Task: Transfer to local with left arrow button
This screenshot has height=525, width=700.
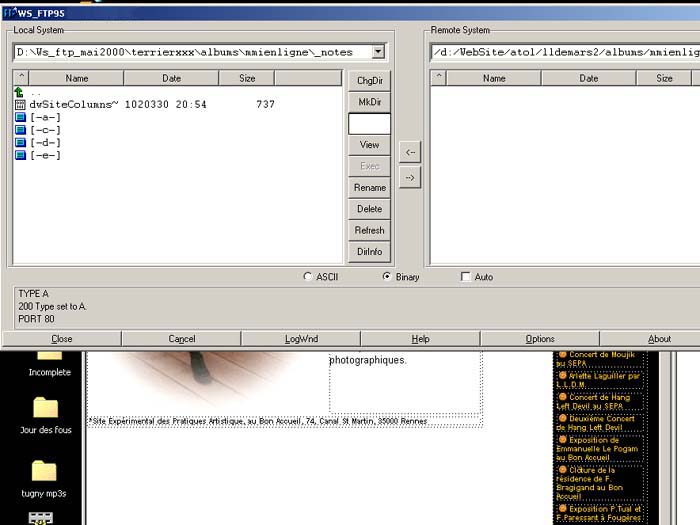Action: pyautogui.click(x=410, y=152)
